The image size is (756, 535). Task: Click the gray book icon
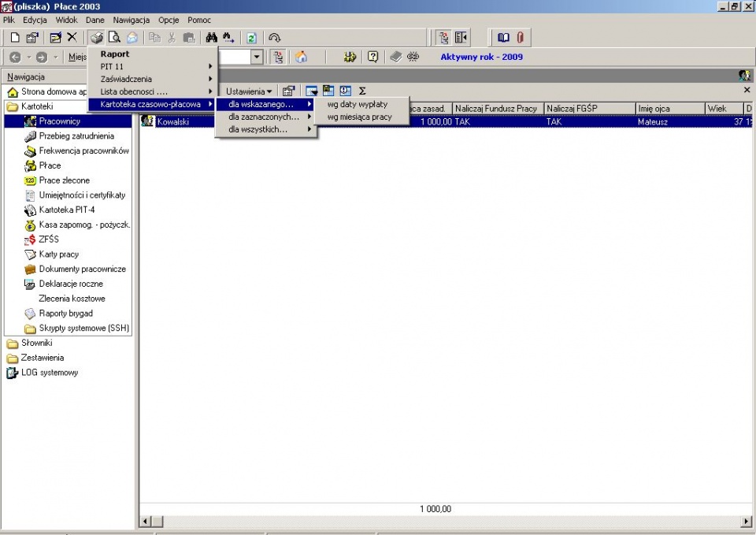click(396, 57)
